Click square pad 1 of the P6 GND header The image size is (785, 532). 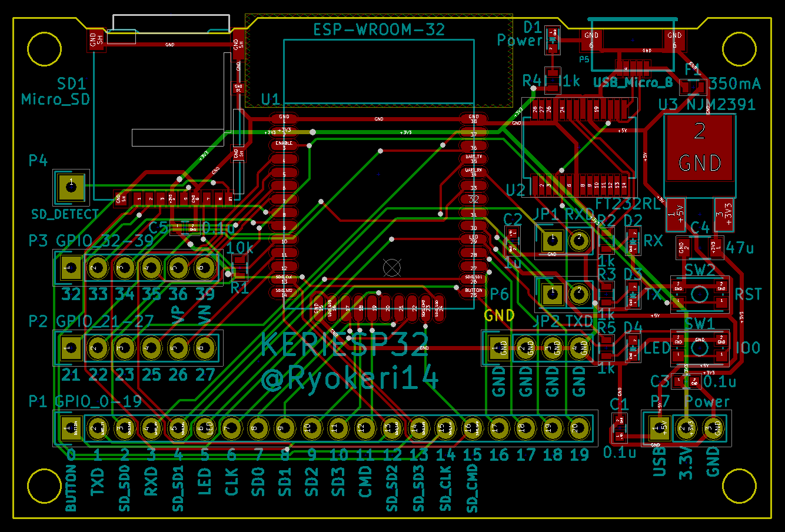(500, 348)
